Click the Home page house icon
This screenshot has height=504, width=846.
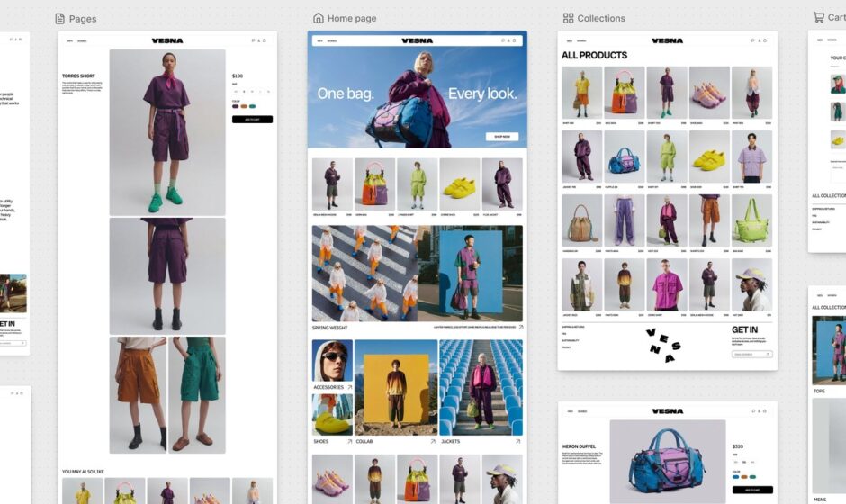tap(319, 18)
